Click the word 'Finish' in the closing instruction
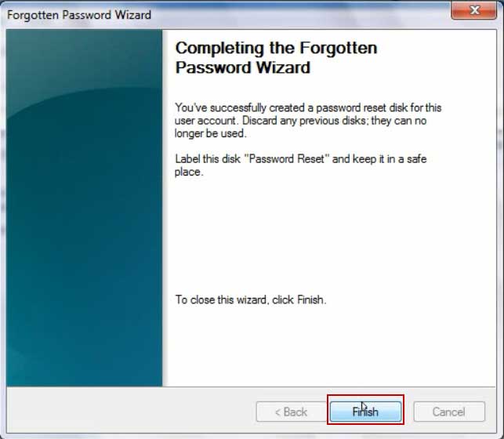 pos(311,299)
